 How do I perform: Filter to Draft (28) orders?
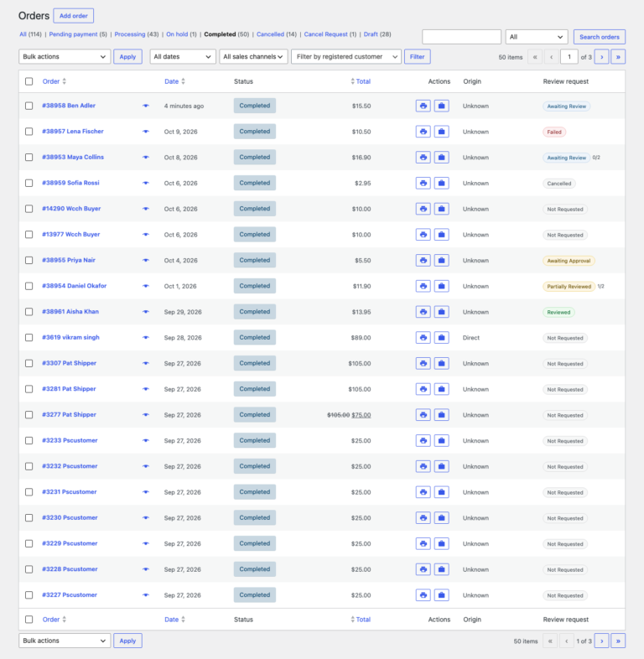377,34
